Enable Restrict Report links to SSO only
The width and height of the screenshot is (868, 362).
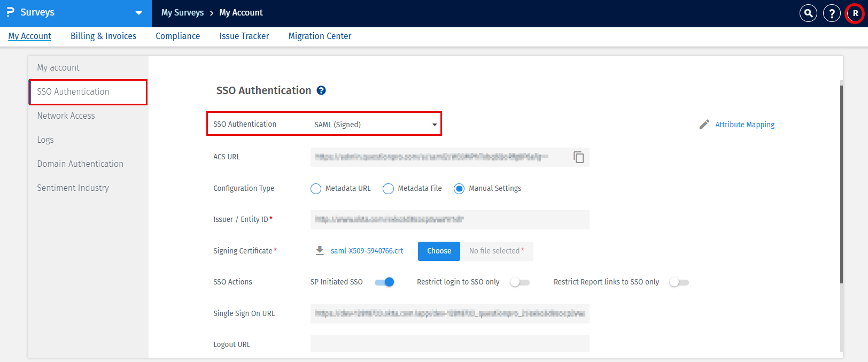(x=679, y=282)
